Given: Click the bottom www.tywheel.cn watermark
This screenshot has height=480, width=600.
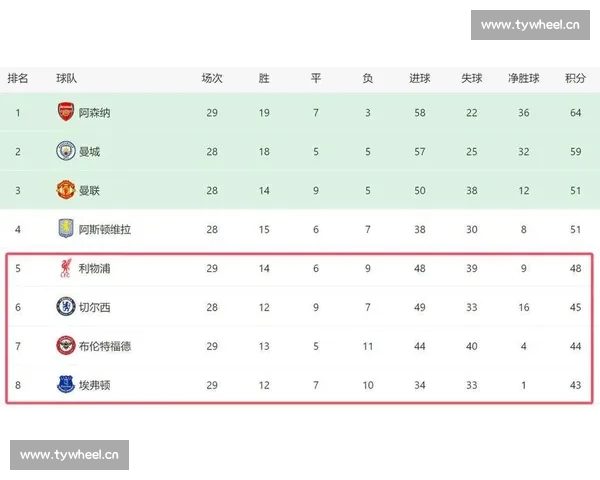Looking at the screenshot, I should [x=70, y=455].
